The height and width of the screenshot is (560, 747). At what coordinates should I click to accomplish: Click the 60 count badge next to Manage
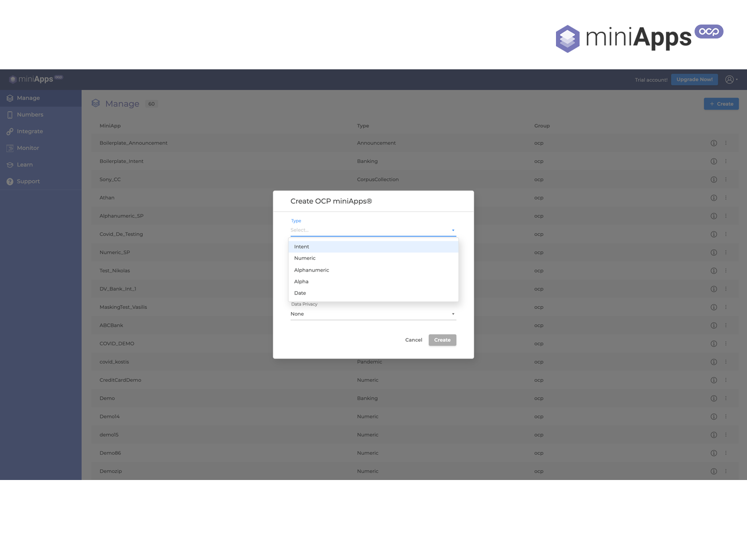tap(152, 104)
